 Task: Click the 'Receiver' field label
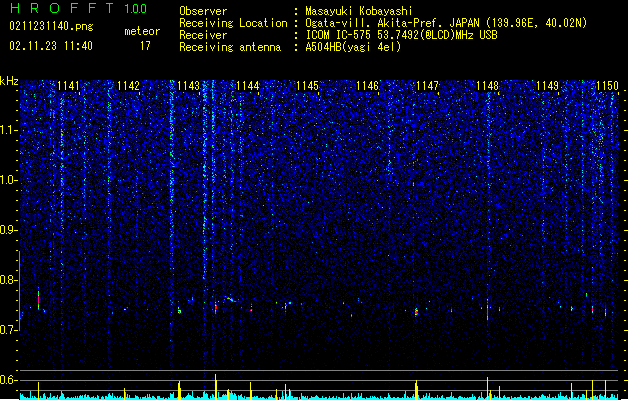(x=203, y=35)
